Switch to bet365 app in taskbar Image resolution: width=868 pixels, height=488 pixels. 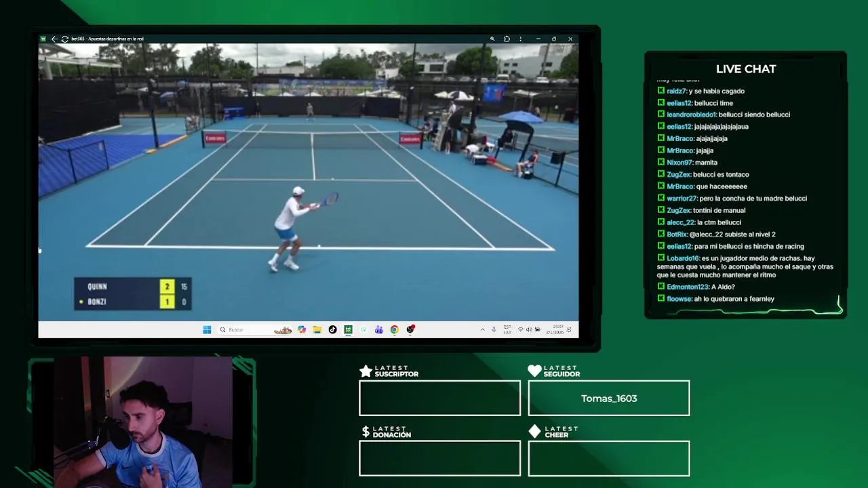pos(348,330)
